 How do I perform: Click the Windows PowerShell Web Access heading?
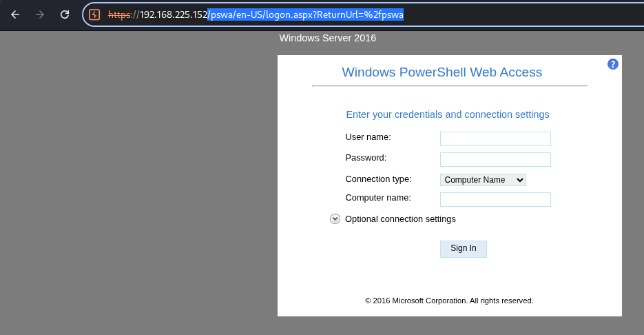click(x=442, y=72)
